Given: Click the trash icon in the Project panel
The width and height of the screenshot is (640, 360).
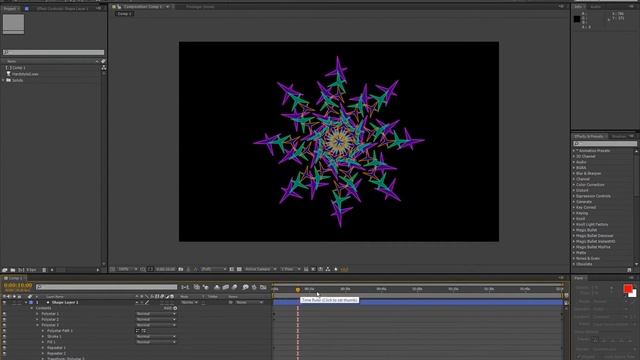Looking at the screenshot, I should pos(44,270).
